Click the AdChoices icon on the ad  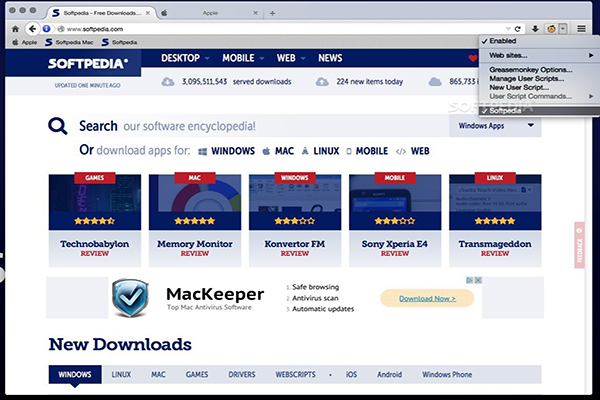[470, 280]
